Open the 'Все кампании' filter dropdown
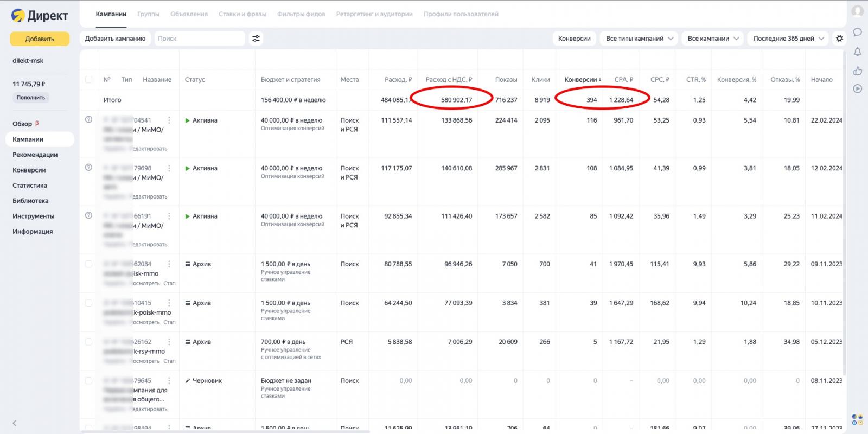This screenshot has height=434, width=868. [713, 39]
